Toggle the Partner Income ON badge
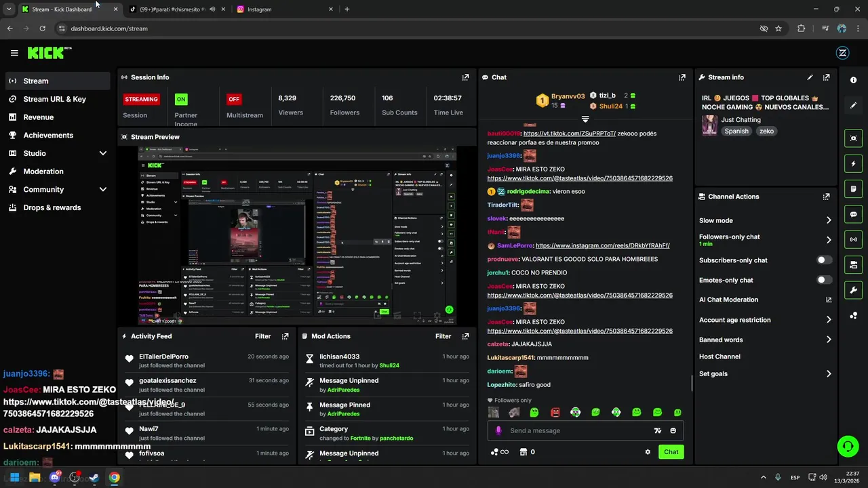 tap(181, 99)
